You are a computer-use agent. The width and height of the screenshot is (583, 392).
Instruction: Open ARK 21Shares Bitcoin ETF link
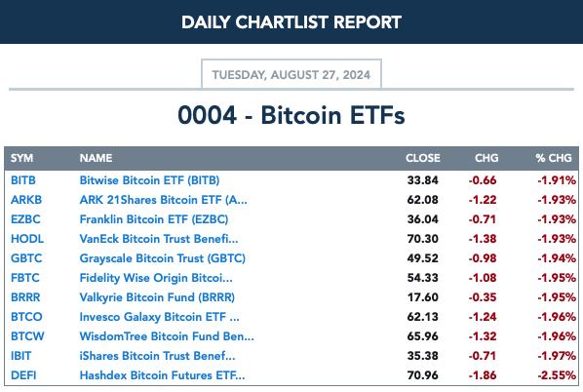tap(163, 200)
